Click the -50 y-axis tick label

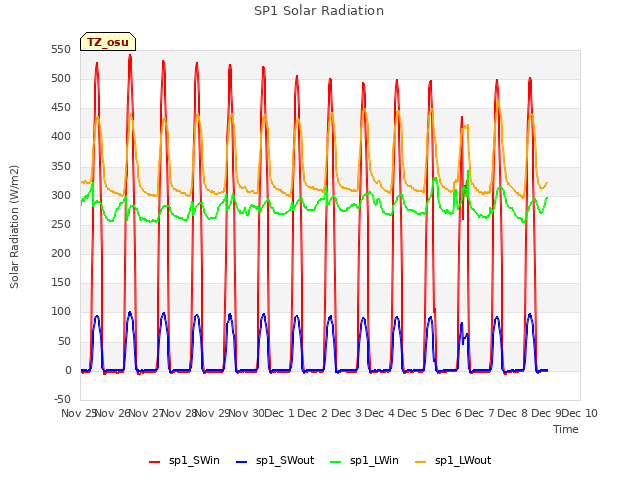click(x=62, y=399)
